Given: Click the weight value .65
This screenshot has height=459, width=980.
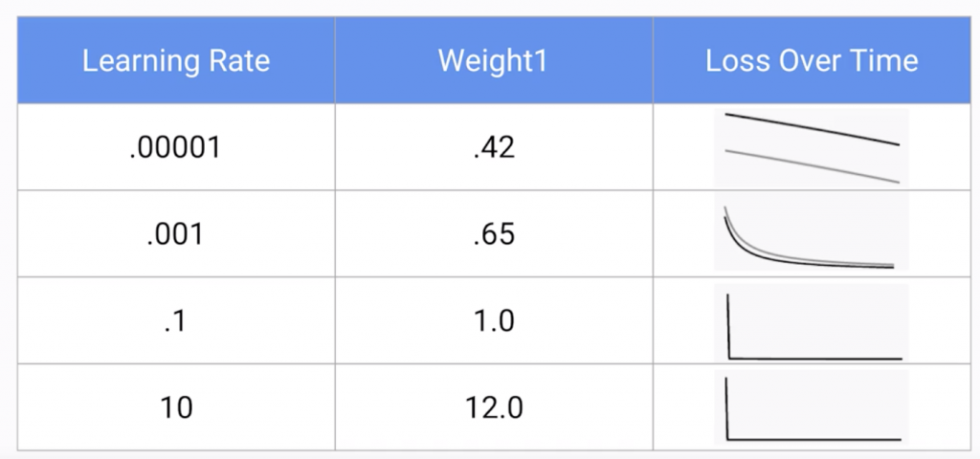Looking at the screenshot, I should pos(494,235).
